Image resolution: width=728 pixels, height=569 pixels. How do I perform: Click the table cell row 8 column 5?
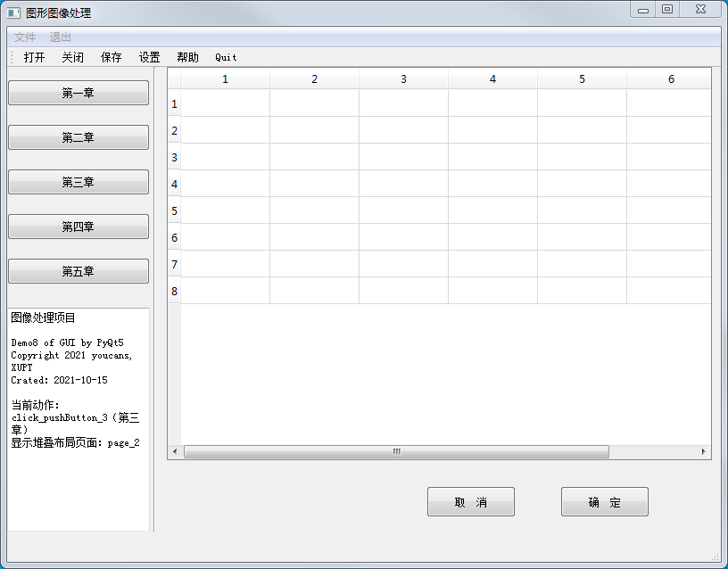pyautogui.click(x=582, y=291)
